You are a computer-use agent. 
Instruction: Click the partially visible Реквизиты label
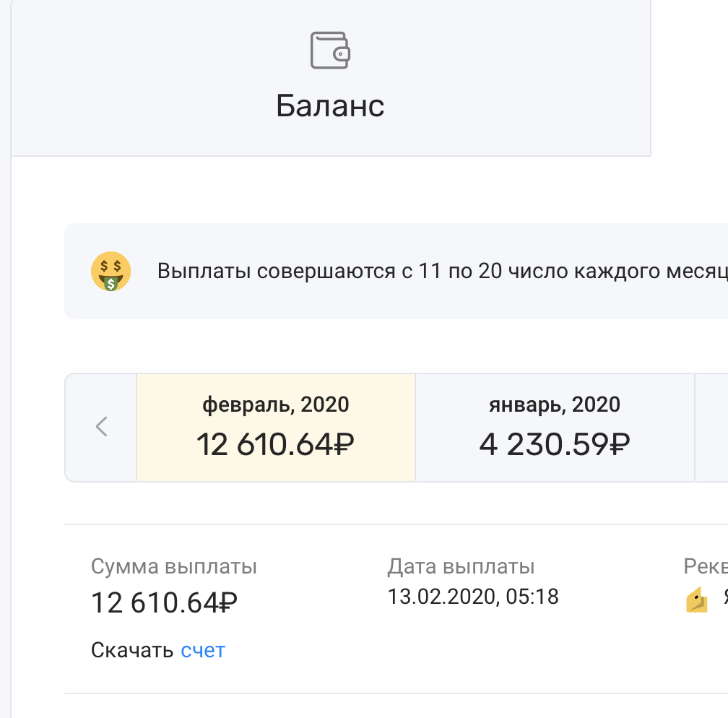(x=706, y=566)
